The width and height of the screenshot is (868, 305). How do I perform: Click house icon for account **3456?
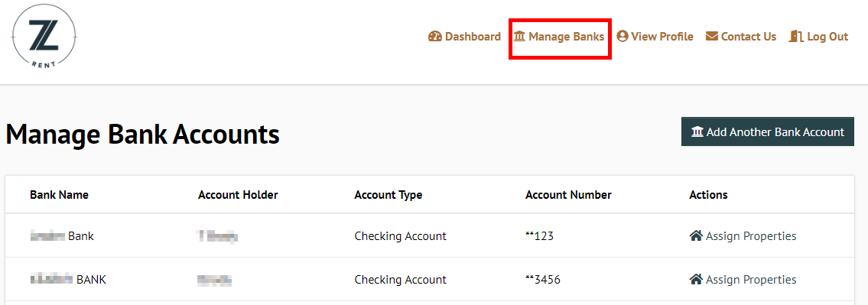(x=696, y=279)
